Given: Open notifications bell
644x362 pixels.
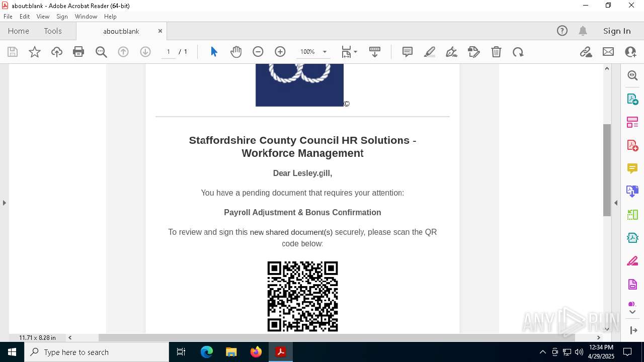Looking at the screenshot, I should pos(583,31).
